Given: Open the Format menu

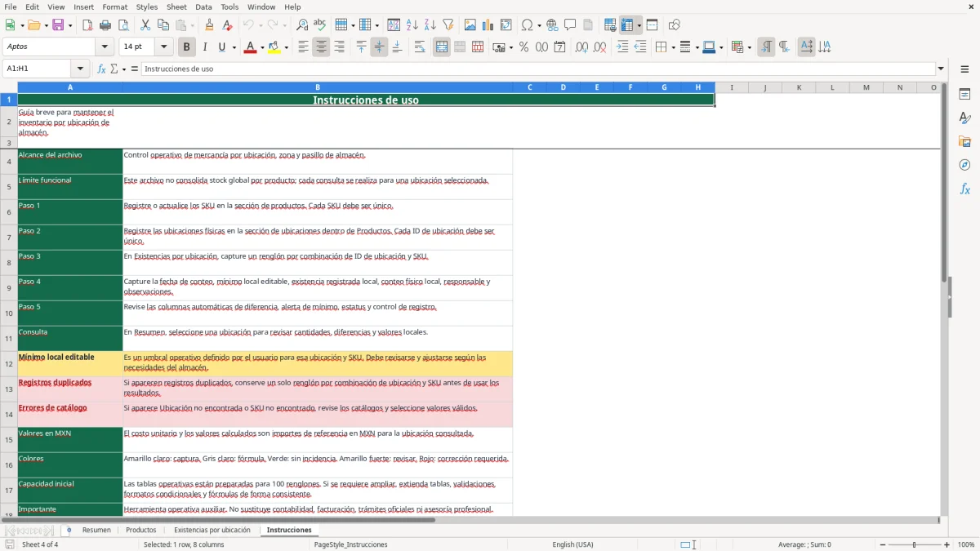Looking at the screenshot, I should 115,7.
